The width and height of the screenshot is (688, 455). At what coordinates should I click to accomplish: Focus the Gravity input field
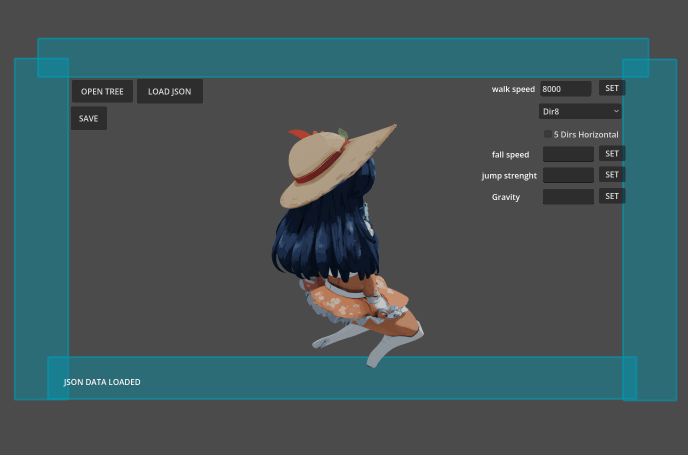pos(568,197)
